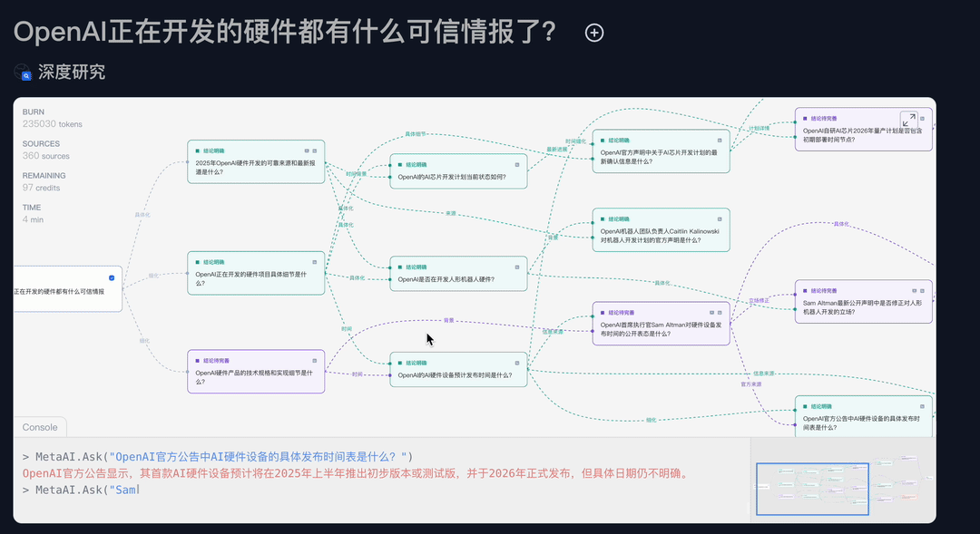
Task: Select the node about OpenAI官方声明中关于AI芯片开发计划
Action: click(661, 151)
